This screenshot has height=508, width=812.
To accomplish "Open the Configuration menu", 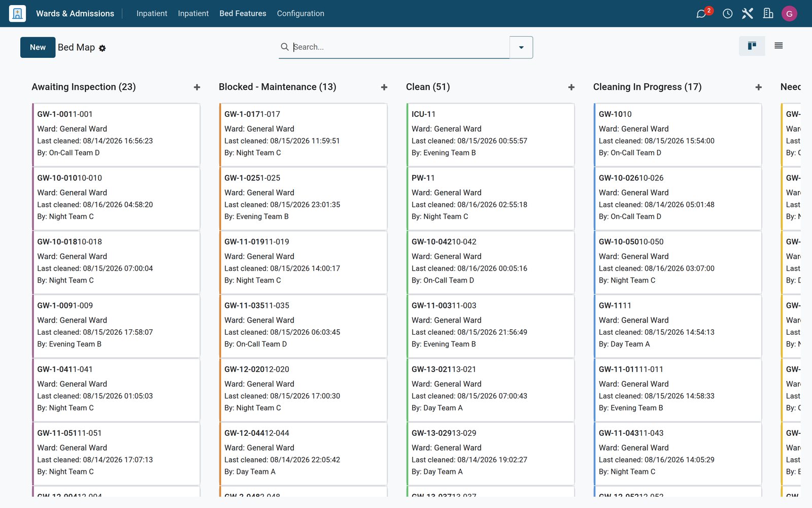I will (x=300, y=14).
